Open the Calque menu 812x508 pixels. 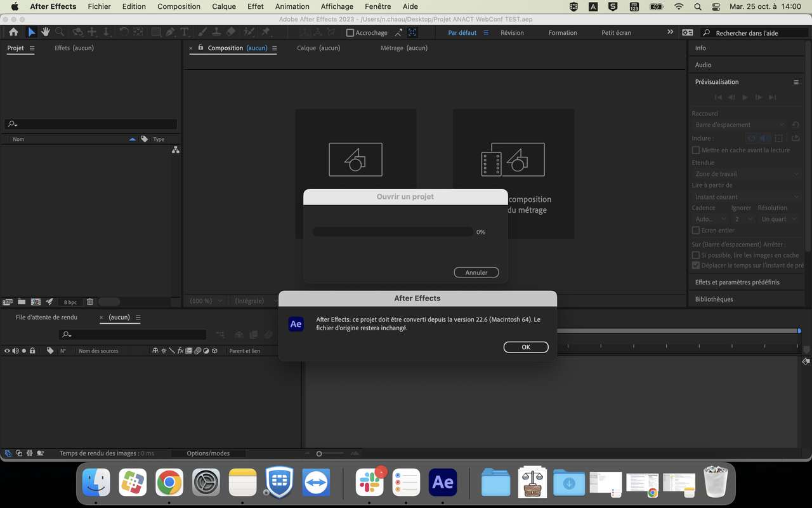coord(224,6)
